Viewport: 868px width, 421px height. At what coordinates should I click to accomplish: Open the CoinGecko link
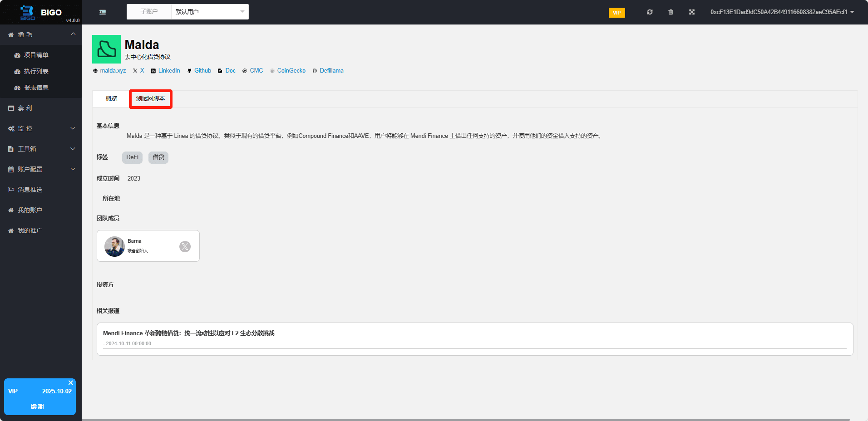click(x=291, y=70)
